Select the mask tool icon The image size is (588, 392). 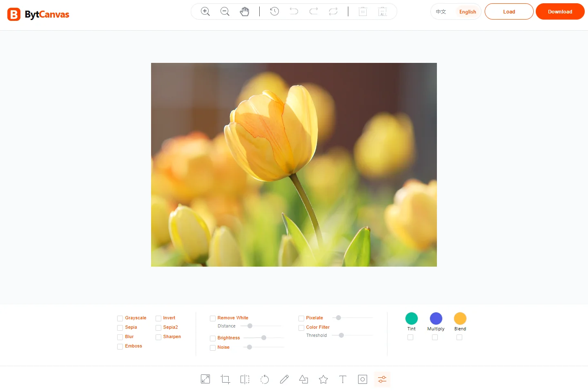click(363, 379)
